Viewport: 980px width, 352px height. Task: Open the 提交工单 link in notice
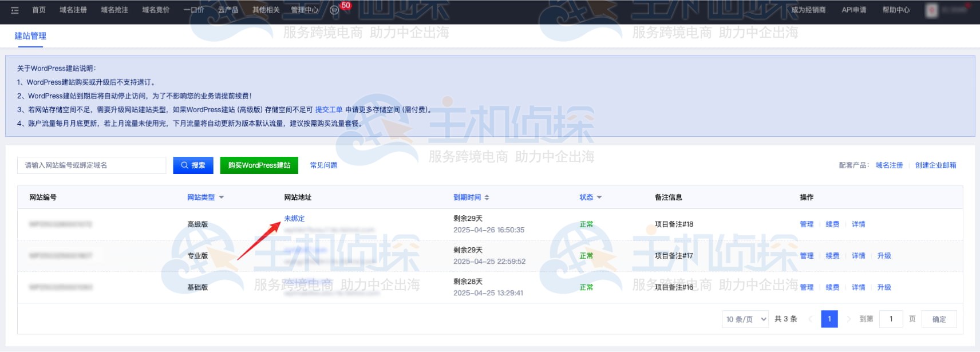[329, 110]
